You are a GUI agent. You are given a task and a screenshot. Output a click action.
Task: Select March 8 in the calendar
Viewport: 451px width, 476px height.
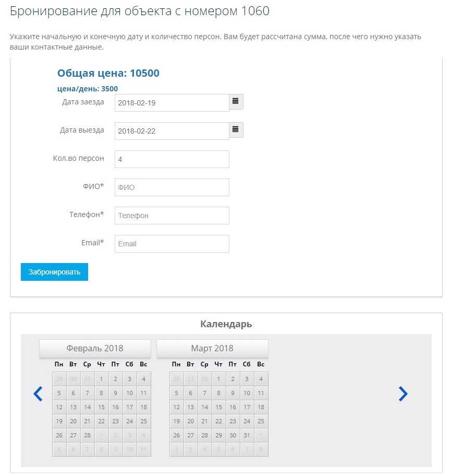(x=219, y=393)
